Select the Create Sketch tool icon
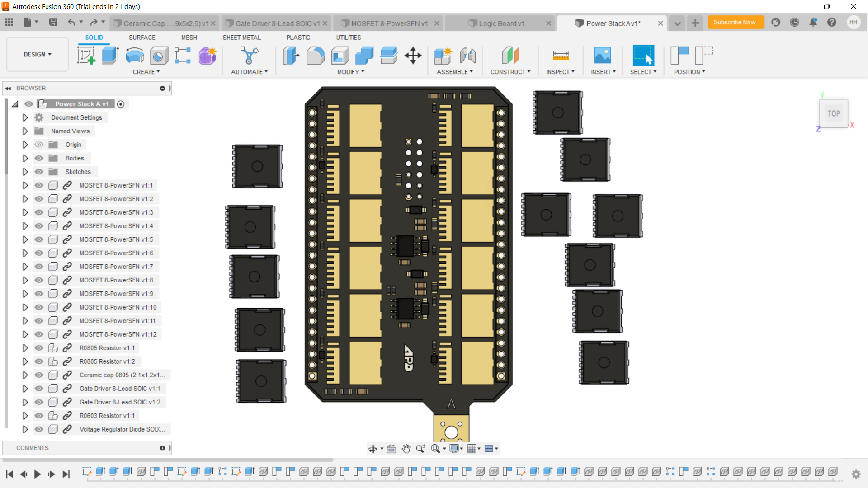The image size is (868, 488). click(86, 56)
